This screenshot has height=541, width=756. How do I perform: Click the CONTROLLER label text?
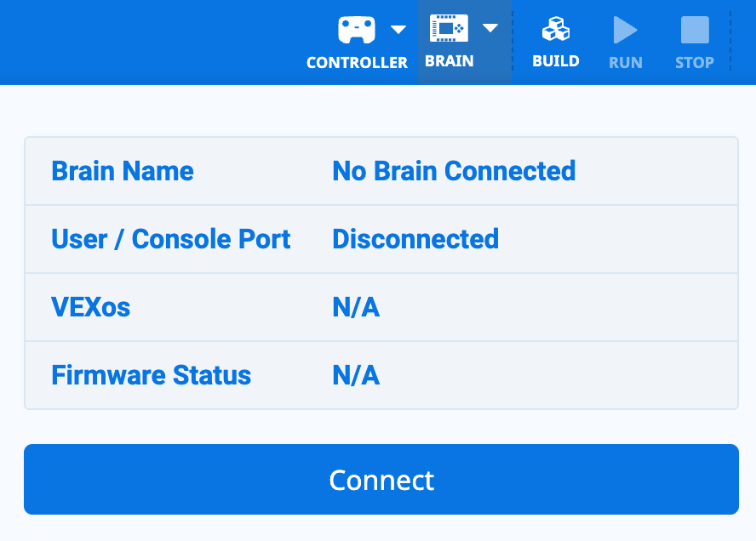click(357, 61)
